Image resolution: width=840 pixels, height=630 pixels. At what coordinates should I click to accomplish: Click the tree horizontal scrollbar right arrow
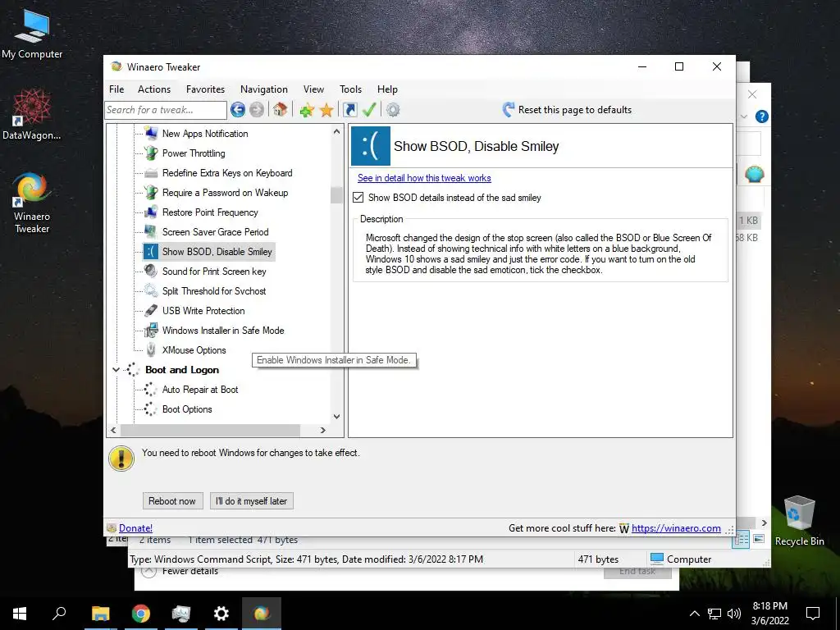(x=322, y=430)
